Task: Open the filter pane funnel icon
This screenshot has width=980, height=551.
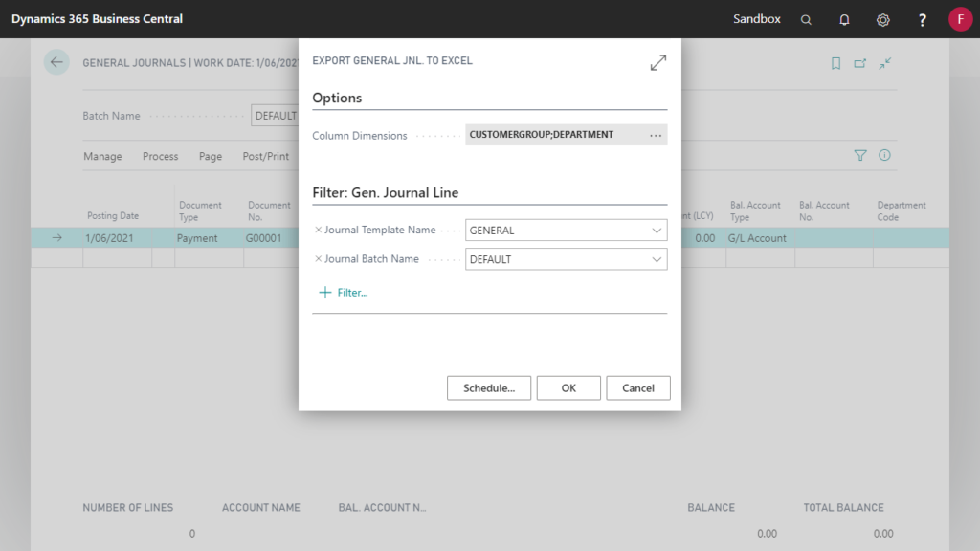Action: [859, 155]
